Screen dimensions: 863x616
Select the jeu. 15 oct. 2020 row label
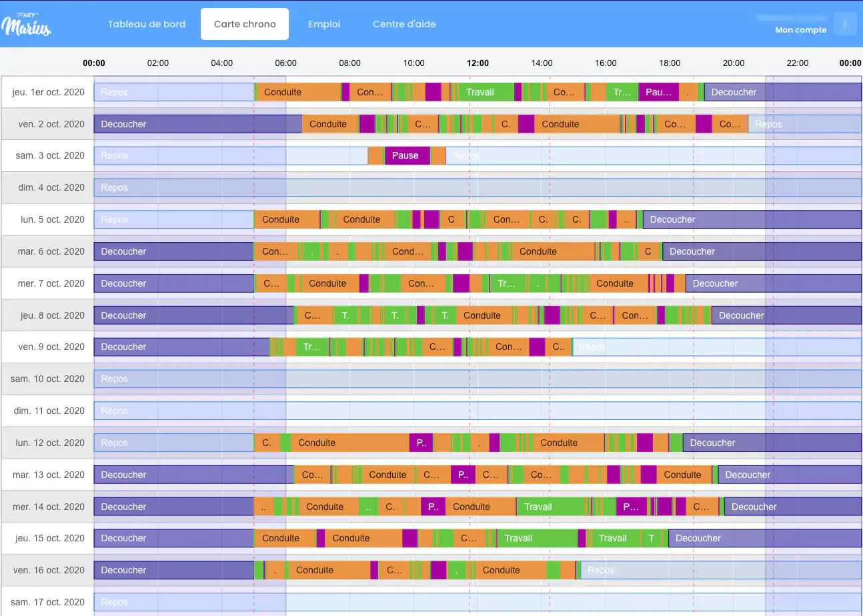[x=51, y=538]
